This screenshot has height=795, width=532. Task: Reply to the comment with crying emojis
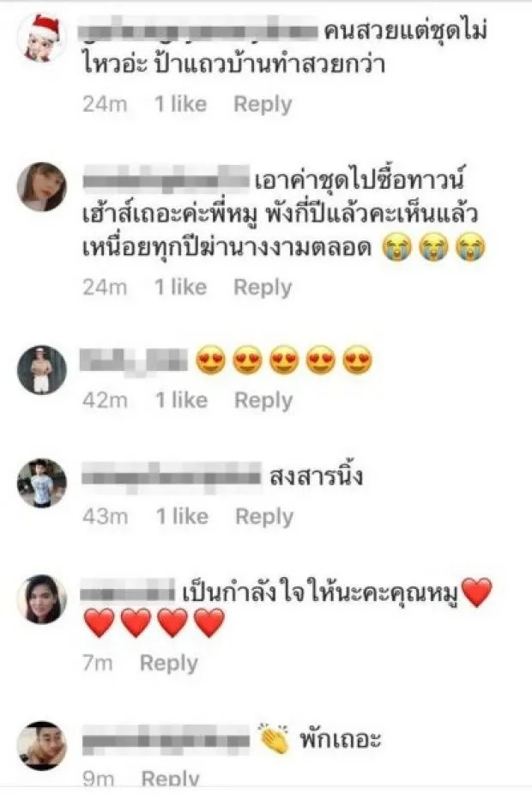263,288
